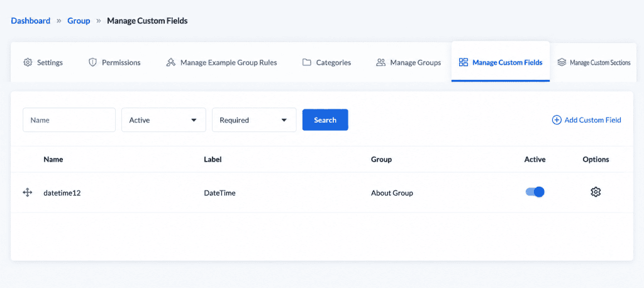644x288 pixels.
Task: Click the blue Search button
Action: tap(325, 120)
